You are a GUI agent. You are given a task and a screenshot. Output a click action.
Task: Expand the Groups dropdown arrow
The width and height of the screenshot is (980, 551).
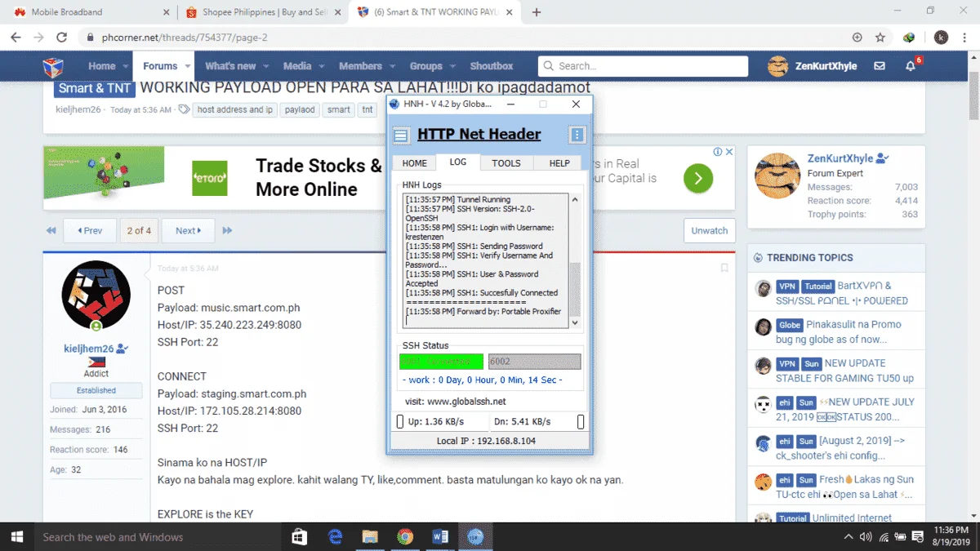click(x=452, y=66)
